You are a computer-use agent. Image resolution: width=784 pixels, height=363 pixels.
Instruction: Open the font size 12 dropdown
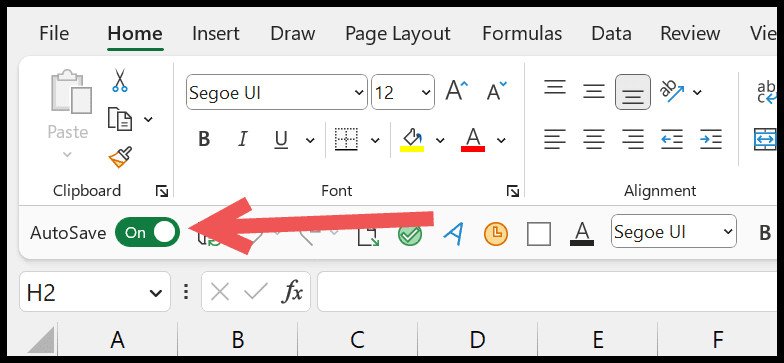[x=426, y=92]
